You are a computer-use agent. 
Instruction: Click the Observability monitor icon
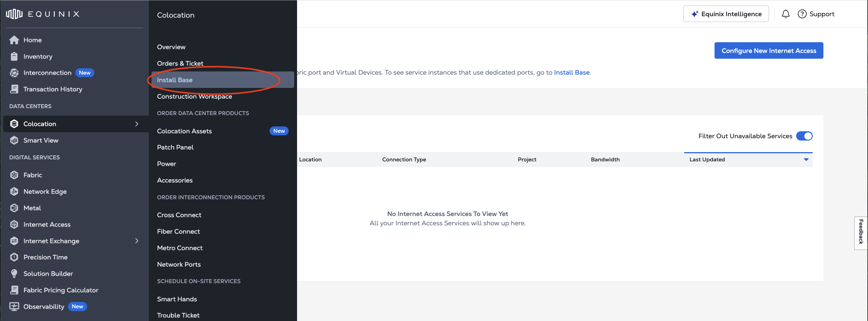[x=14, y=307]
